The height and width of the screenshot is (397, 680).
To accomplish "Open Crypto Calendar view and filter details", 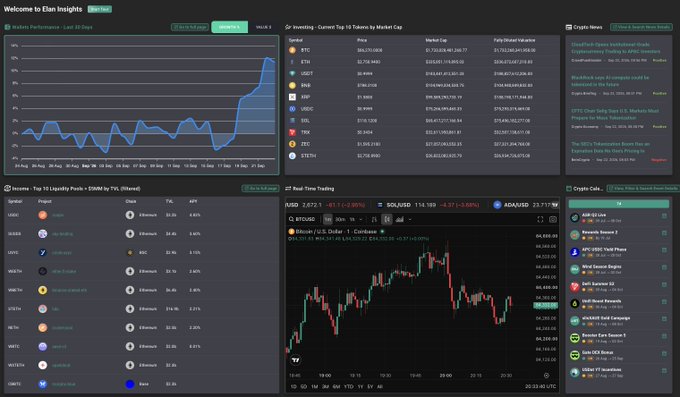I will [x=643, y=188].
